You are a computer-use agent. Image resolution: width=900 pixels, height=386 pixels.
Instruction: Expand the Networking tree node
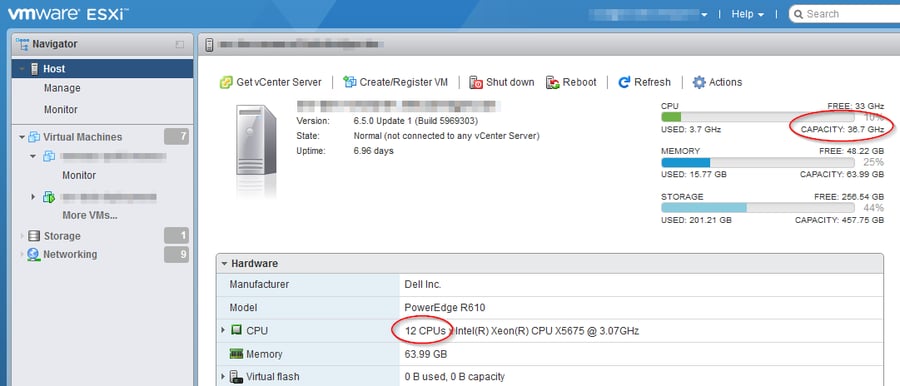pyautogui.click(x=22, y=254)
